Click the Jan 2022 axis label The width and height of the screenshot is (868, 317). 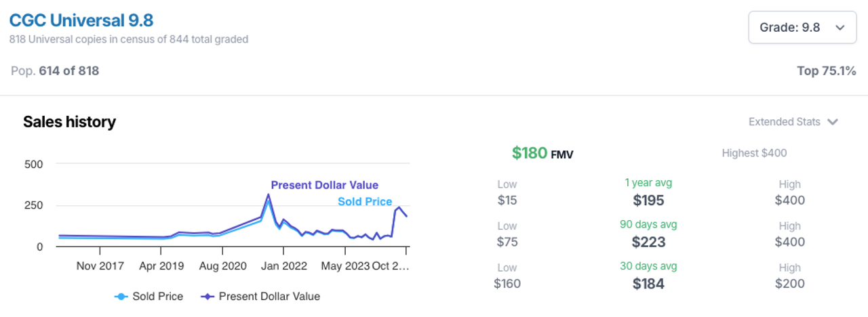click(284, 266)
